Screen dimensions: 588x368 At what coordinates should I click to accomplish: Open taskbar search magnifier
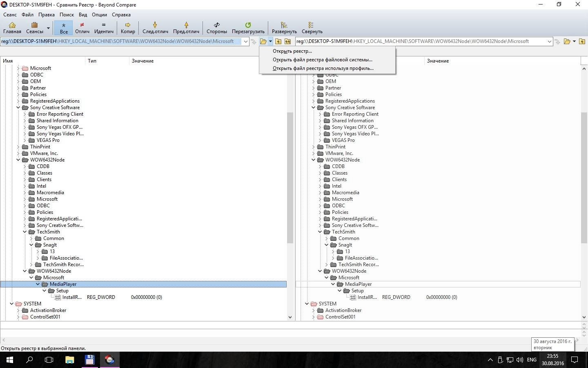pos(29,360)
